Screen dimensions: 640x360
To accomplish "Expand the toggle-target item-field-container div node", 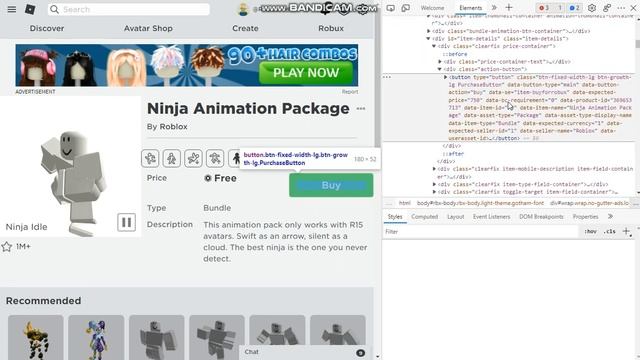I will tap(434, 192).
